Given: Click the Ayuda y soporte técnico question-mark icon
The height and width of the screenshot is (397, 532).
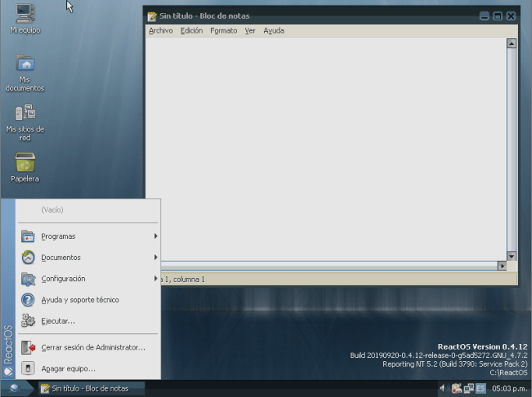Looking at the screenshot, I should click(x=28, y=300).
